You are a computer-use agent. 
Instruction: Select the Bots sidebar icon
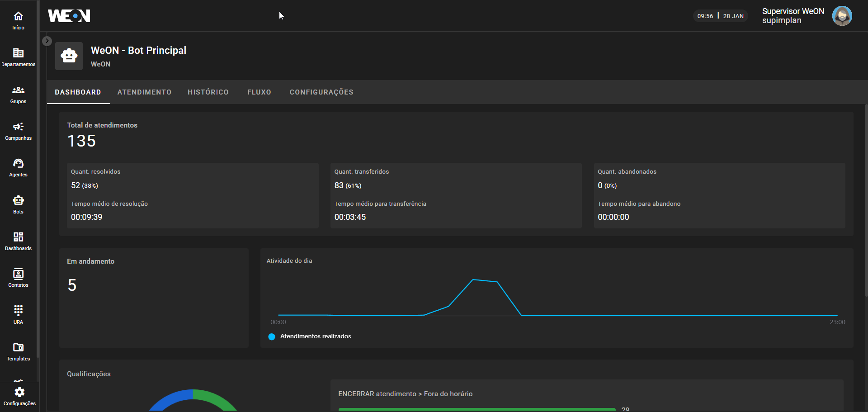click(18, 205)
